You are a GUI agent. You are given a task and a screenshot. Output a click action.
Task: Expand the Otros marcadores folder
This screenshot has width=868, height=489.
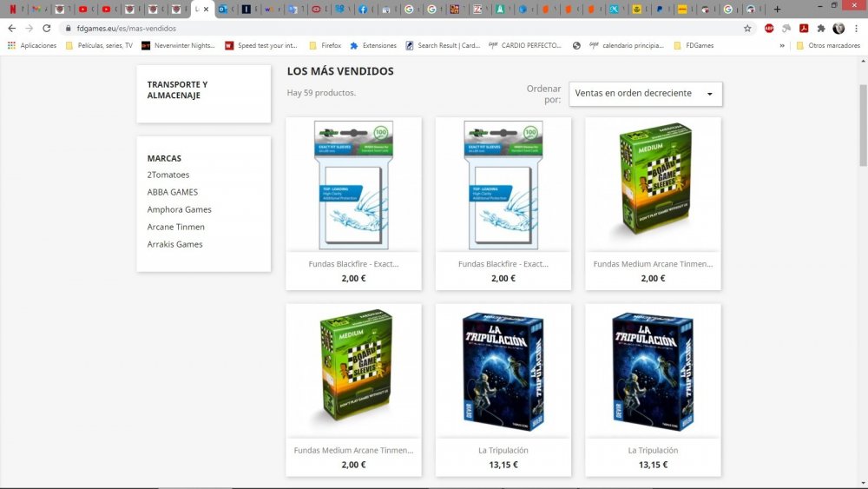(828, 45)
